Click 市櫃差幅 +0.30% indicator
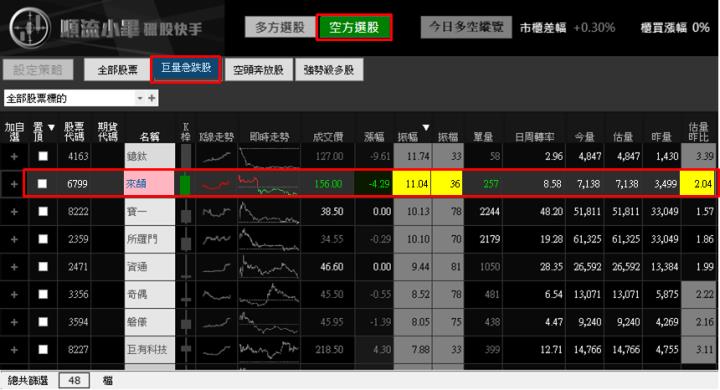This screenshot has width=720, height=390. tap(568, 28)
